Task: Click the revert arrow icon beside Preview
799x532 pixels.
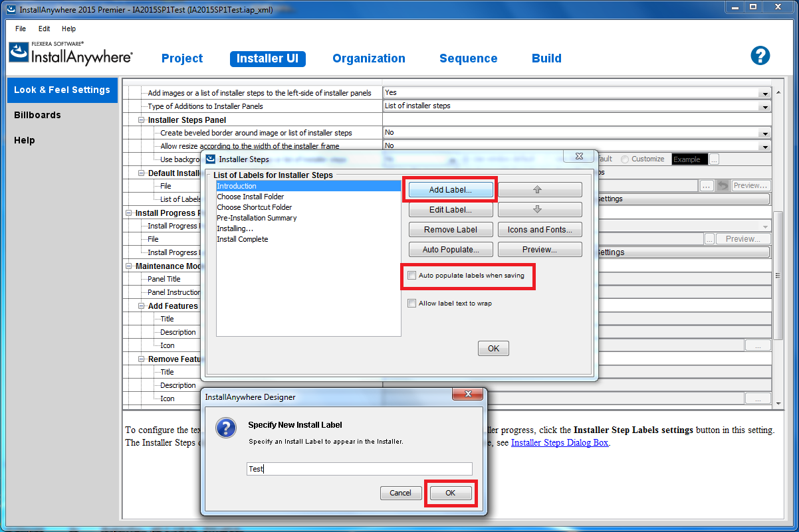Action: coord(723,186)
